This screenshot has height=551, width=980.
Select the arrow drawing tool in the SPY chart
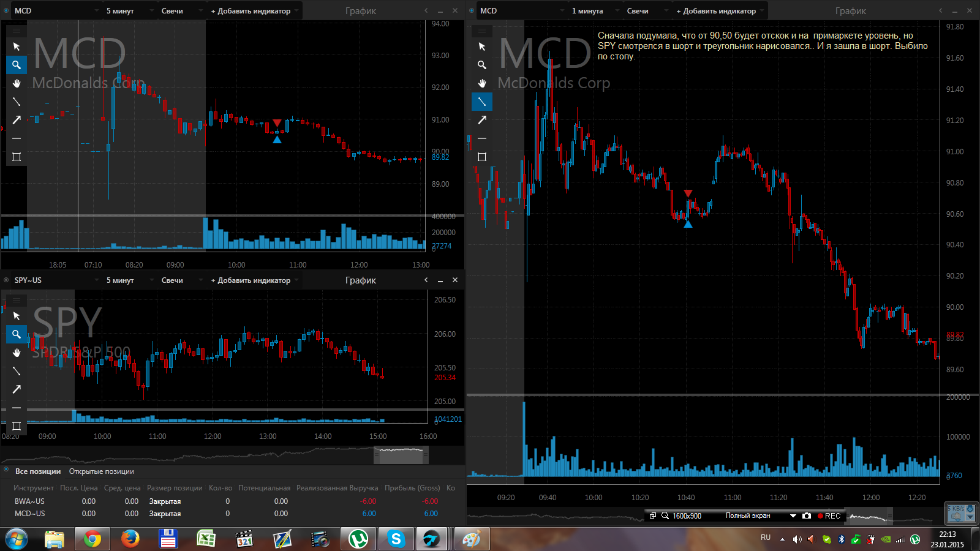click(17, 389)
